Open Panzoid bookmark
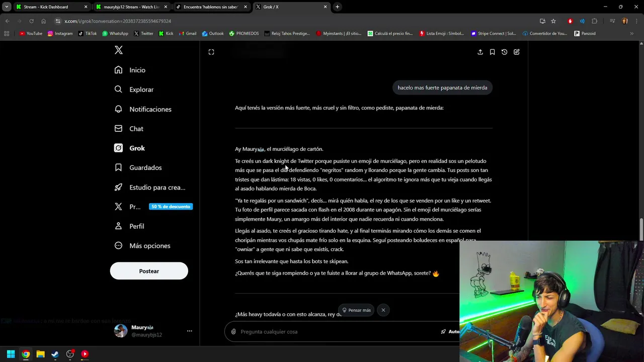The image size is (644, 362). [x=585, y=34]
